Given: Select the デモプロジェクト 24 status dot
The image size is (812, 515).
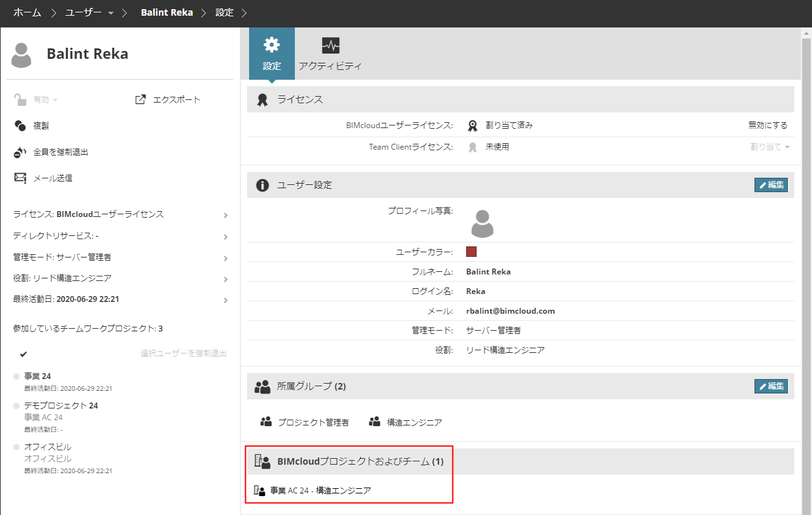Looking at the screenshot, I should (16, 406).
